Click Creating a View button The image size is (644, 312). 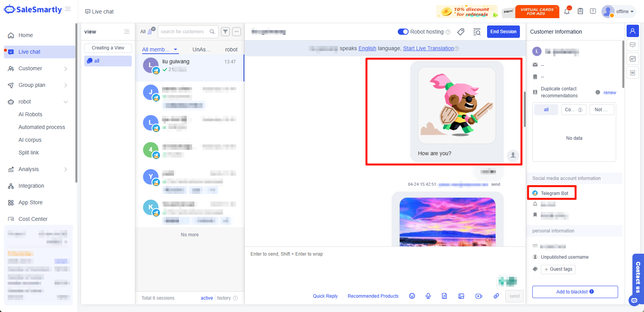click(108, 48)
